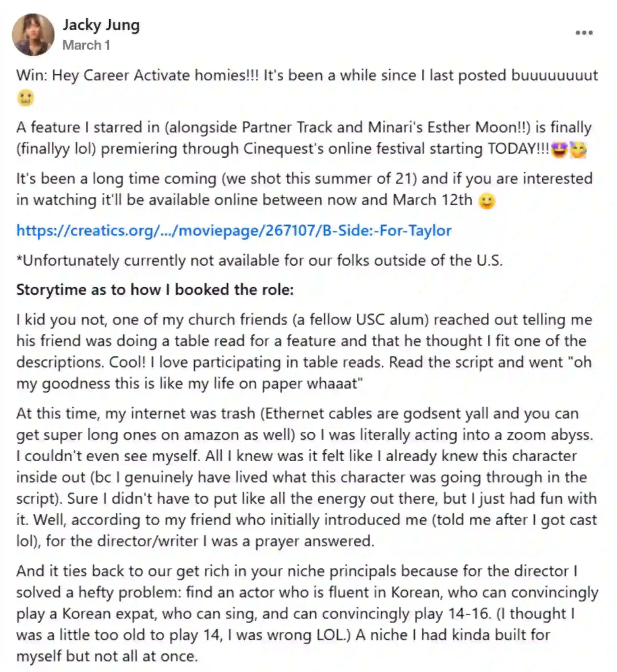This screenshot has width=617, height=672.
Task: Click the paragraph starting I kid you not
Action: click(x=304, y=351)
